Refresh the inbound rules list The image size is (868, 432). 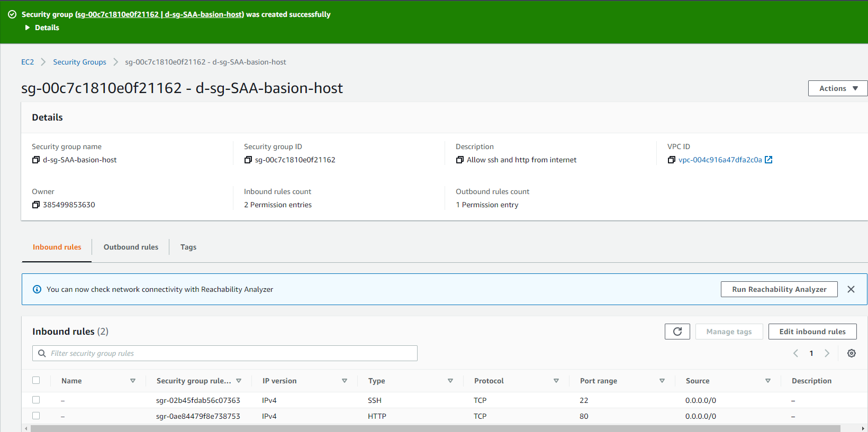677,332
